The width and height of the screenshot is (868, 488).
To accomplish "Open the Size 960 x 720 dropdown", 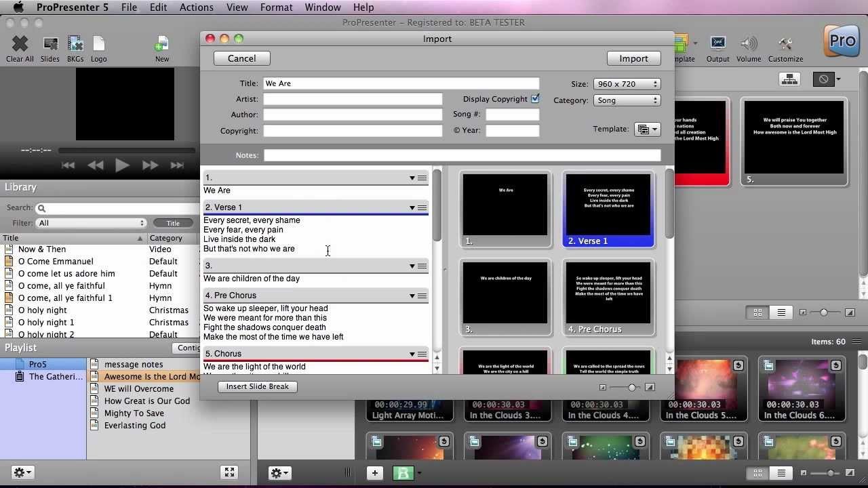I will coord(627,84).
